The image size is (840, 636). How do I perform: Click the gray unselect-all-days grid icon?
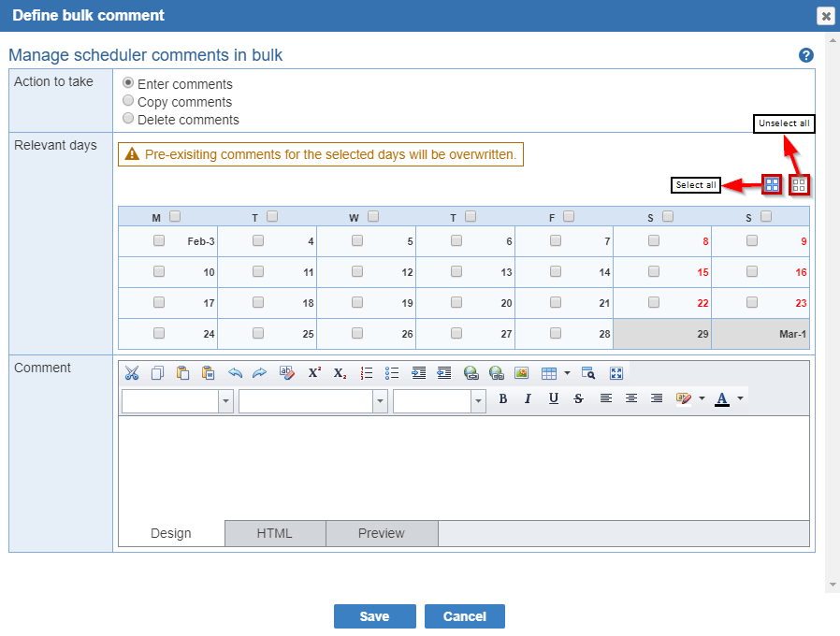pyautogui.click(x=799, y=185)
